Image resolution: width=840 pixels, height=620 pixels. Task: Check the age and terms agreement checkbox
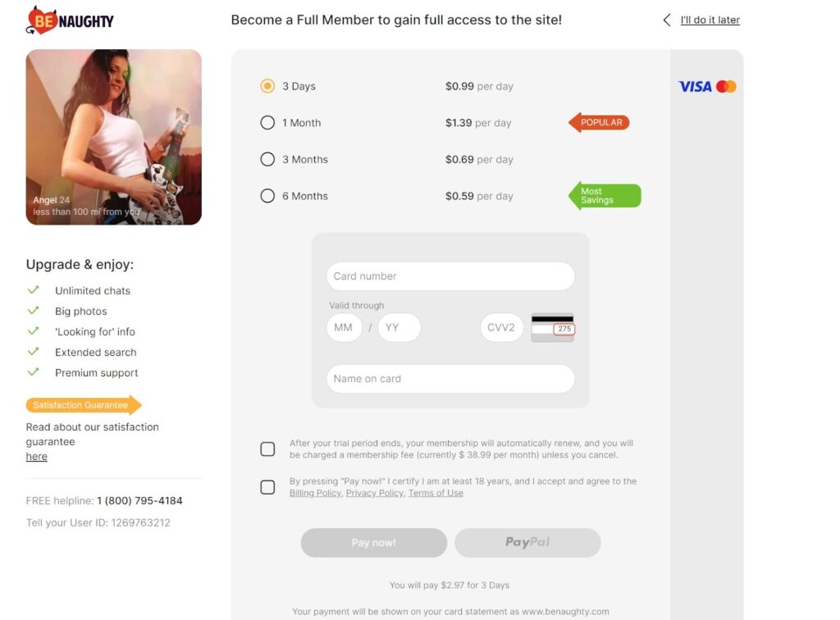(x=267, y=487)
